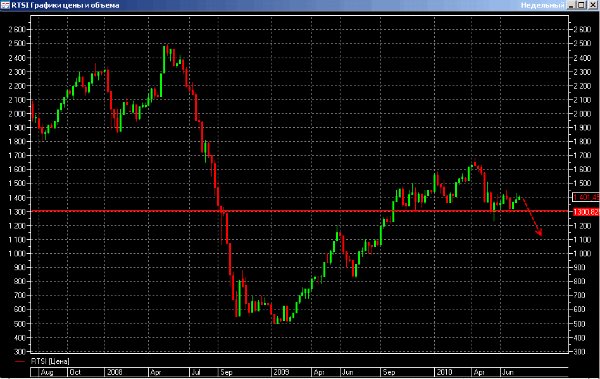
Task: Minimize the RTSI chart window
Action: click(572, 5)
